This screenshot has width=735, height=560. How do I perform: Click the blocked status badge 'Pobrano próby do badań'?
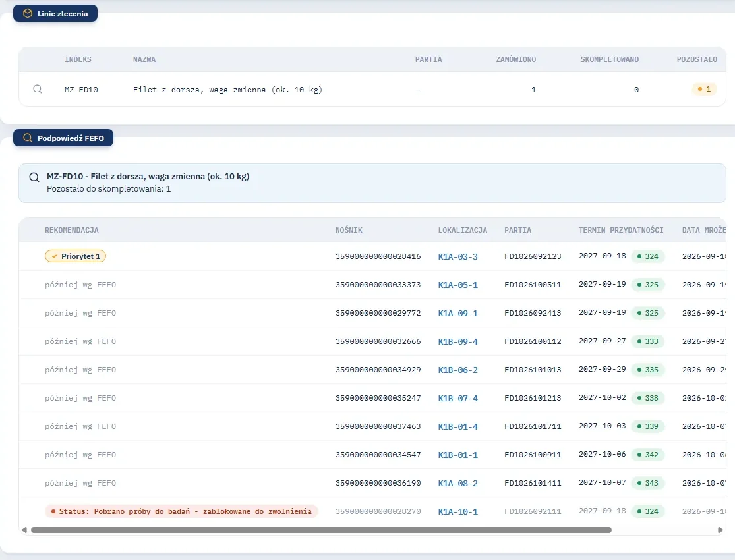tap(181, 511)
